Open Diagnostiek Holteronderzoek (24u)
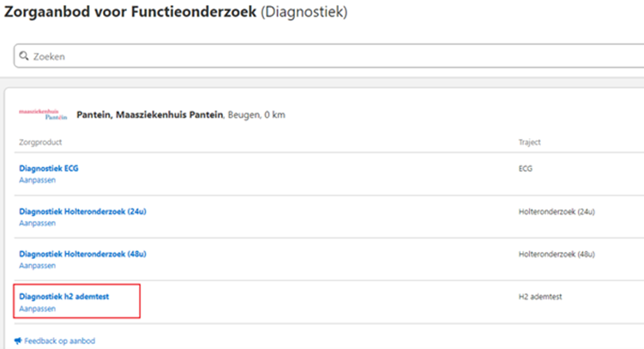Viewport: 644px width, 349px height. tap(82, 211)
